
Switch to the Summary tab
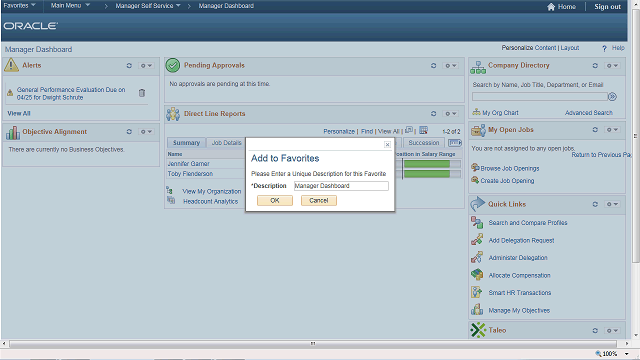tap(186, 143)
